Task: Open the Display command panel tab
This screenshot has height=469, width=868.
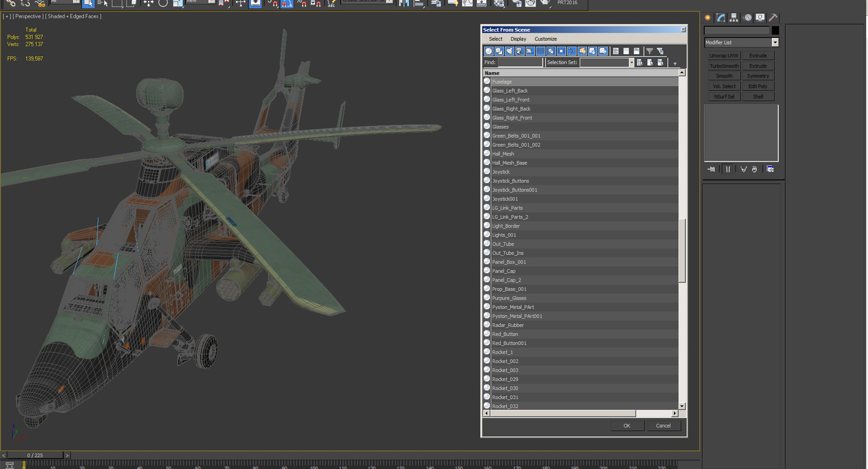Action: coord(760,18)
